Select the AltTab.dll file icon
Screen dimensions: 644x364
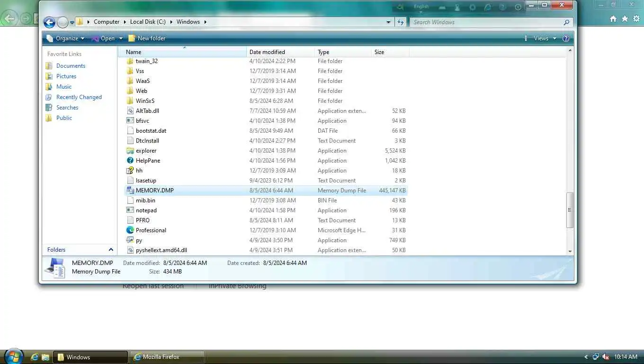(x=130, y=111)
